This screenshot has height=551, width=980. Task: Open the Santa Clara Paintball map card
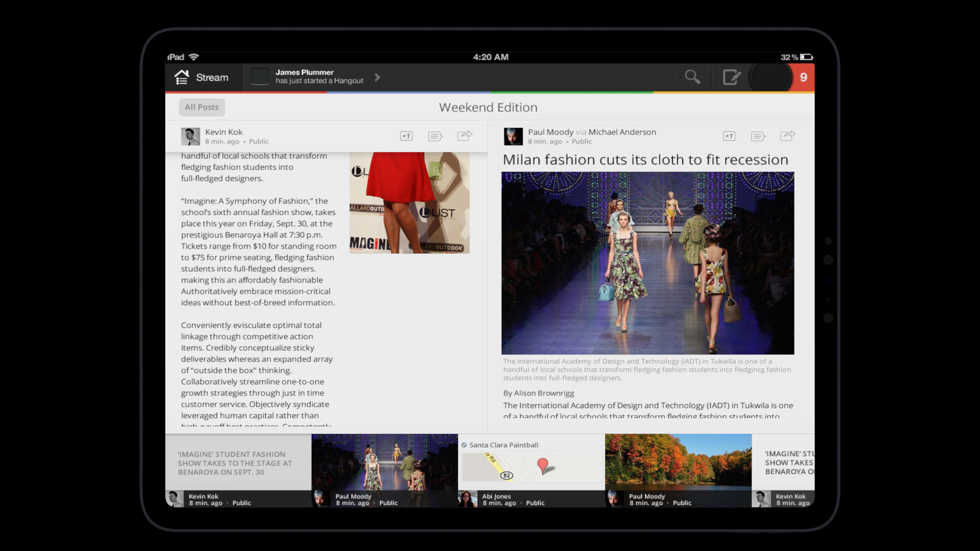point(531,470)
